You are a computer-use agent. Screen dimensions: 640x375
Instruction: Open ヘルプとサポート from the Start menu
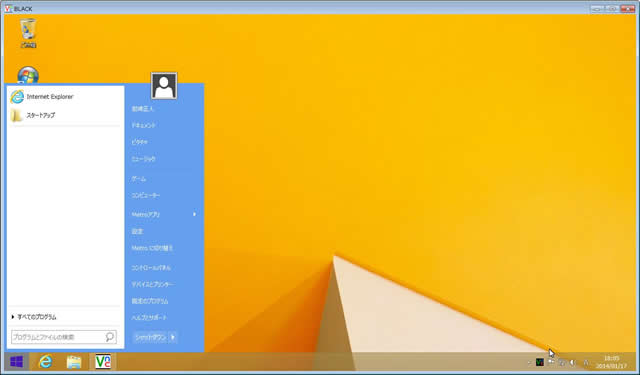(x=149, y=317)
